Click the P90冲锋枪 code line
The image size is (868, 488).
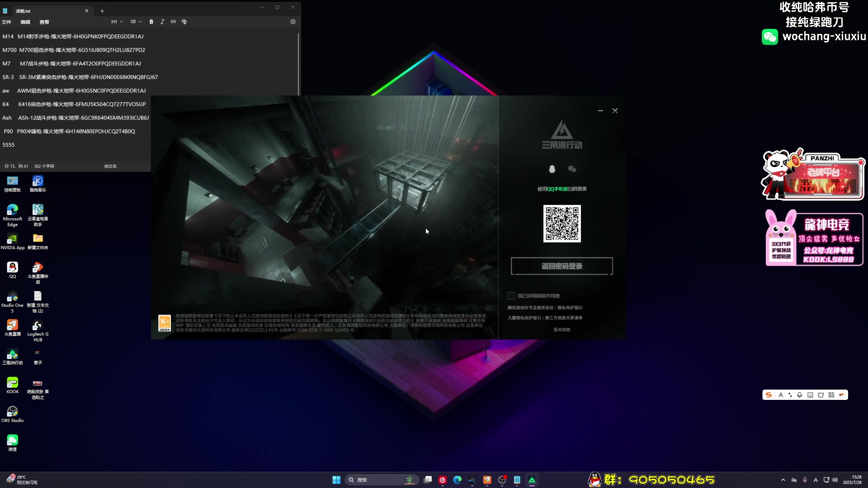pos(70,131)
